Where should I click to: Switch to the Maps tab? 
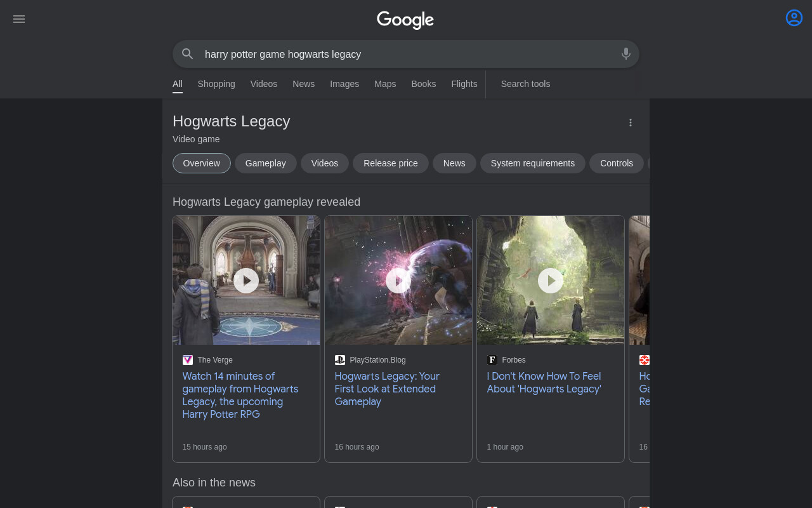(385, 84)
